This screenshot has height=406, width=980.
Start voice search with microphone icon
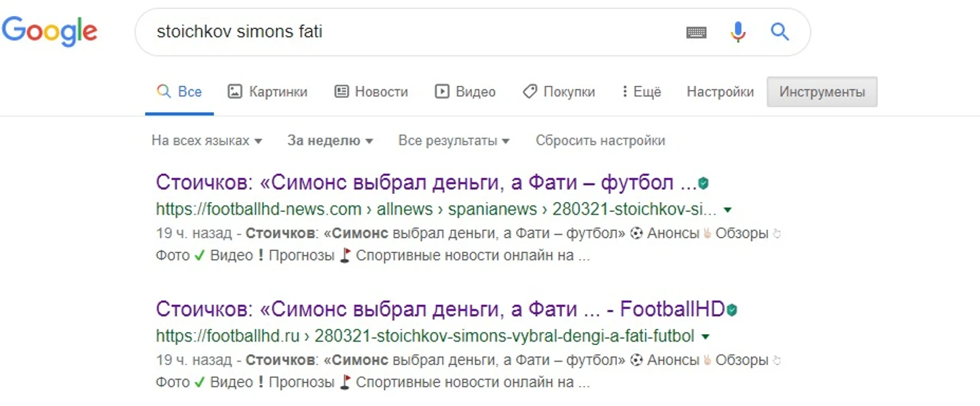click(x=738, y=32)
